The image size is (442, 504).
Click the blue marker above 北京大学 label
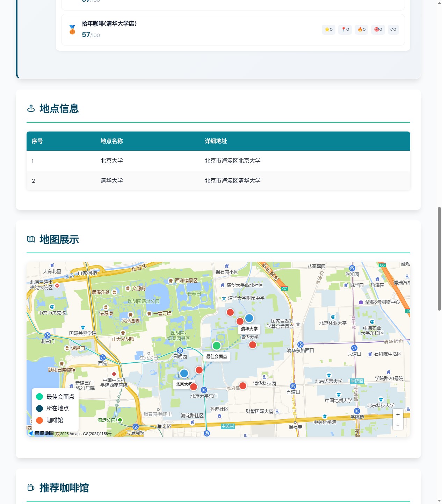pyautogui.click(x=184, y=373)
